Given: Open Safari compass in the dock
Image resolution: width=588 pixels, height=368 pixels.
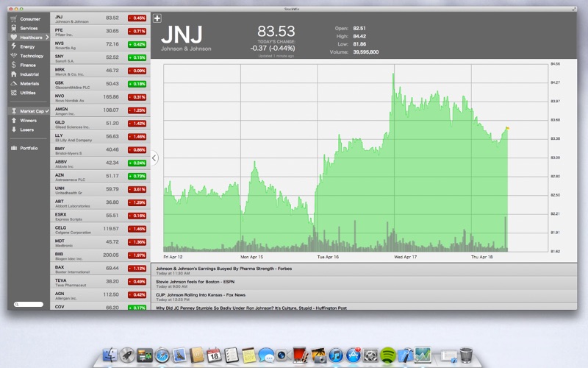Looking at the screenshot, I should pyautogui.click(x=162, y=355).
